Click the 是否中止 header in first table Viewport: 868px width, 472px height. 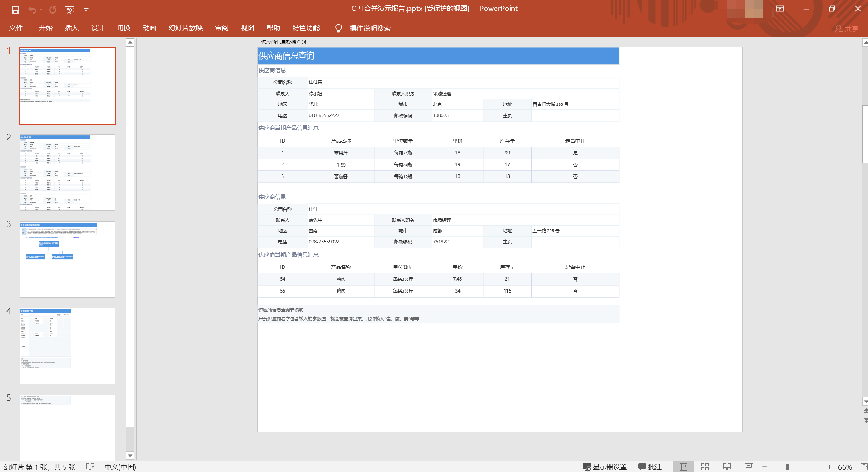tap(575, 141)
